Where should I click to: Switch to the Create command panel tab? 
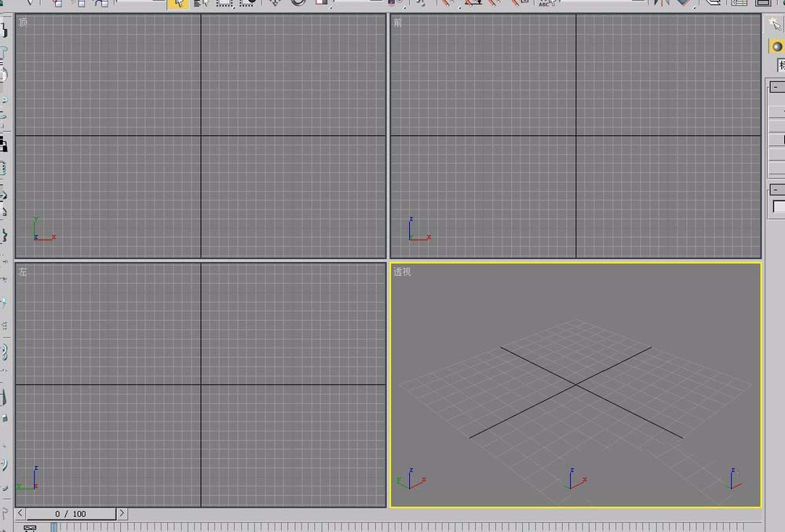pos(775,24)
